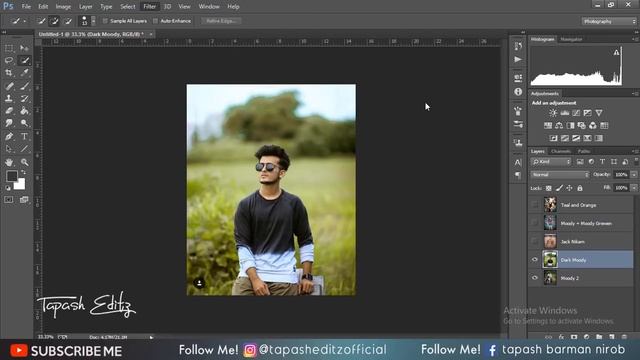The image size is (640, 360).
Task: Select the Move tool
Action: (x=24, y=49)
